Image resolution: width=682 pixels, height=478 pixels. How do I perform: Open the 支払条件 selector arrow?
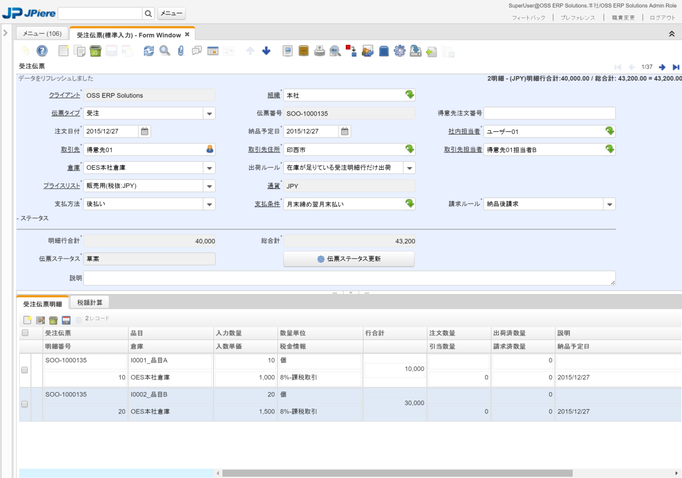tap(409, 203)
